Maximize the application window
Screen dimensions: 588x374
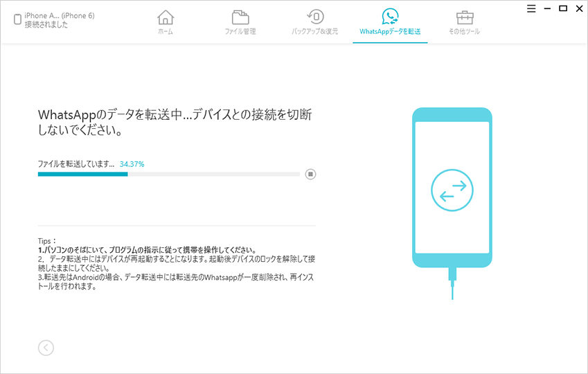click(563, 8)
